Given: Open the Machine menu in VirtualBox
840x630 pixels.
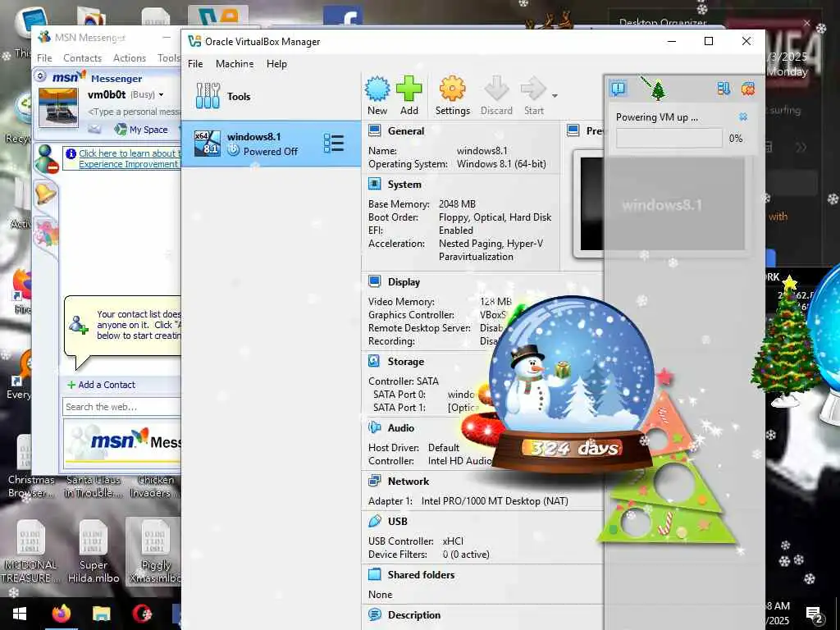Looking at the screenshot, I should tap(235, 64).
